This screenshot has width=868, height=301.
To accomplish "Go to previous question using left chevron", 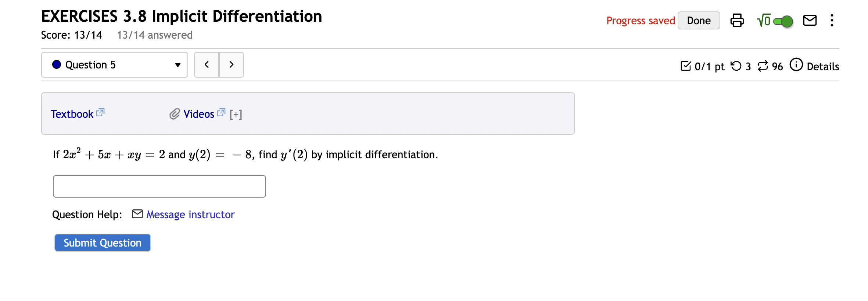I will (207, 64).
